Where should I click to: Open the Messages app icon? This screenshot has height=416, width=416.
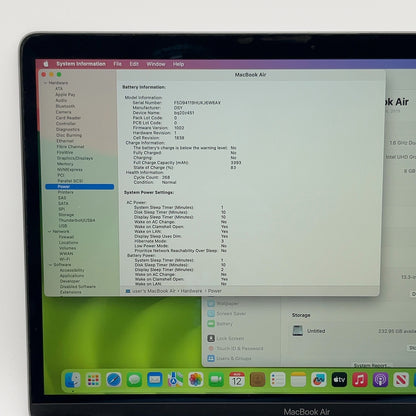click(x=134, y=380)
